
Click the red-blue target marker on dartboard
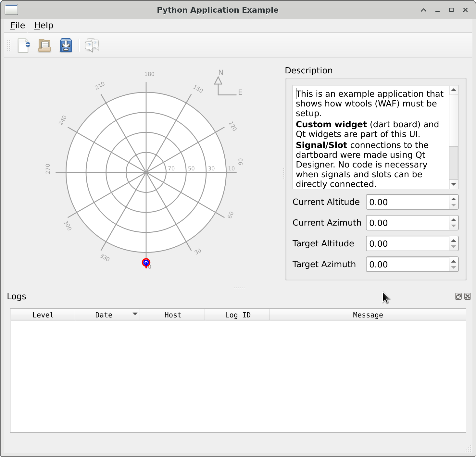[146, 263]
